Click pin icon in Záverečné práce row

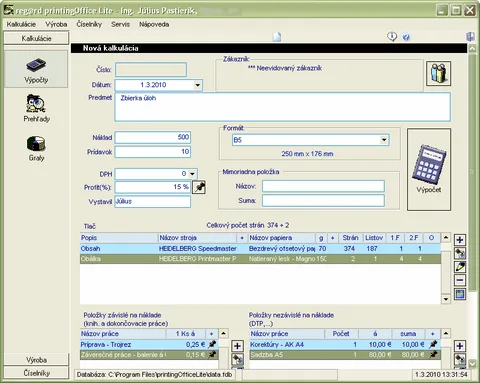211,355
